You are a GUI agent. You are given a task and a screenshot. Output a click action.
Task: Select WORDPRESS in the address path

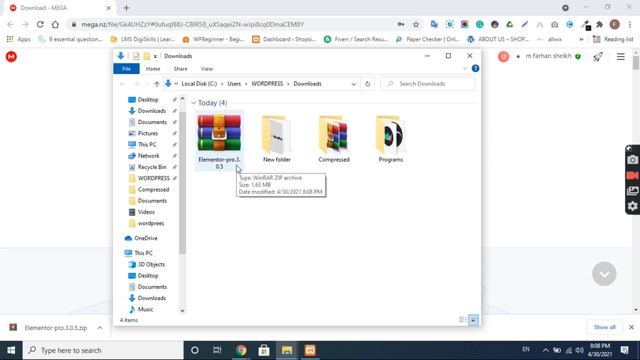[x=267, y=84]
